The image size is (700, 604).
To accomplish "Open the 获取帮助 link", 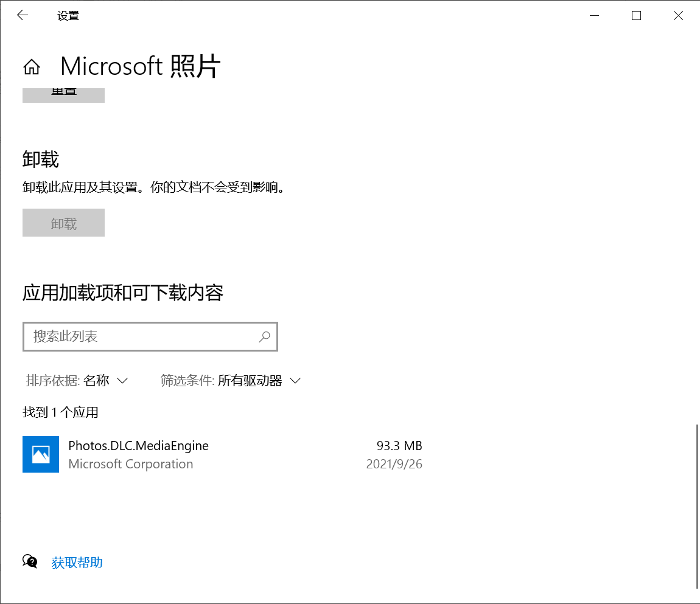I will point(77,562).
